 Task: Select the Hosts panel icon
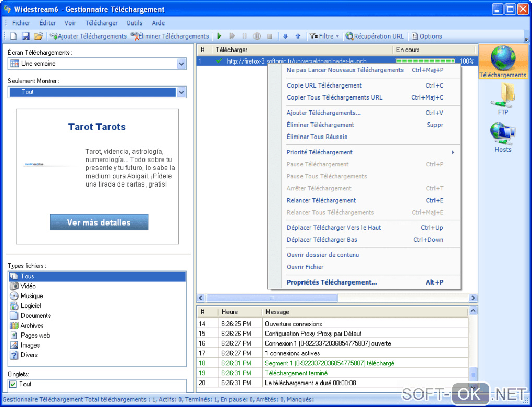tap(503, 138)
